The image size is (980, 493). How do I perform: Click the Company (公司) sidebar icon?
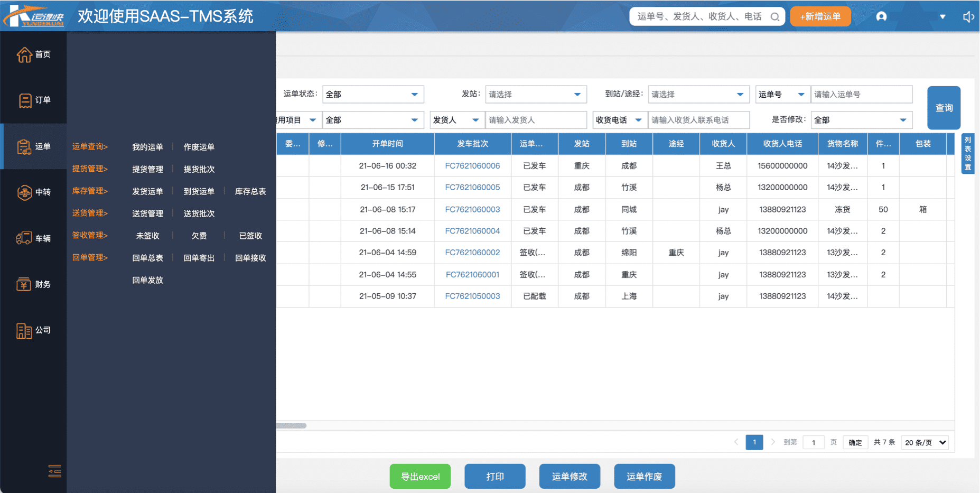25,330
